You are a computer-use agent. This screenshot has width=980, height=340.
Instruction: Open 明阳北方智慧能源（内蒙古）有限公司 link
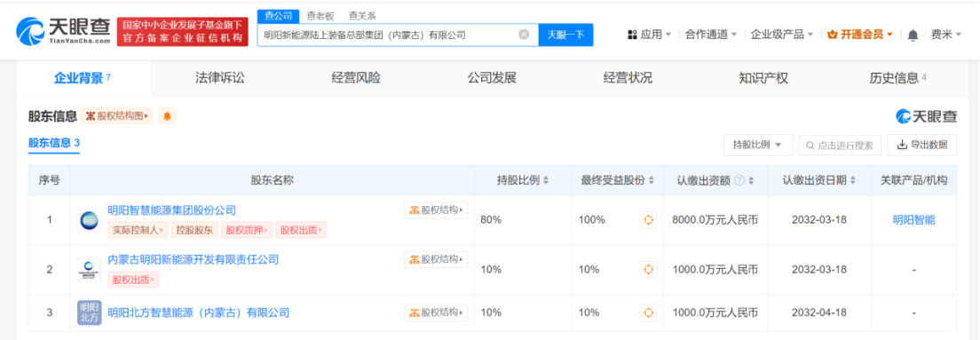click(199, 312)
